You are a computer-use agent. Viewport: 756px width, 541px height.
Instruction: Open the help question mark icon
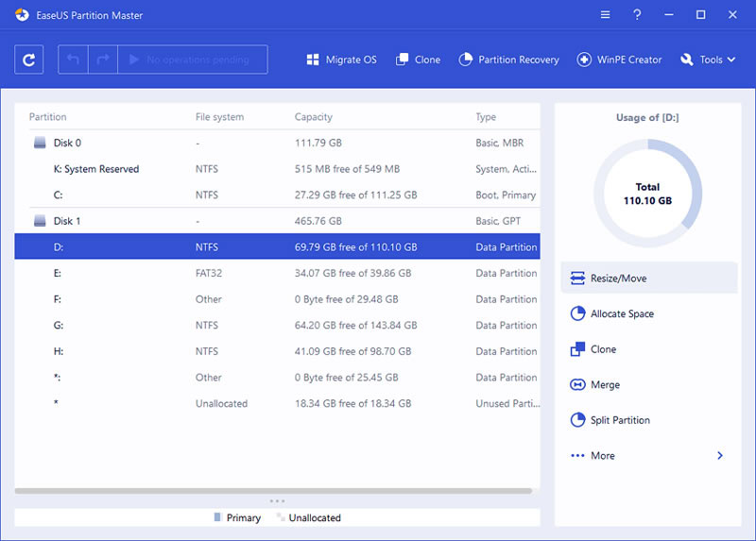[637, 14]
